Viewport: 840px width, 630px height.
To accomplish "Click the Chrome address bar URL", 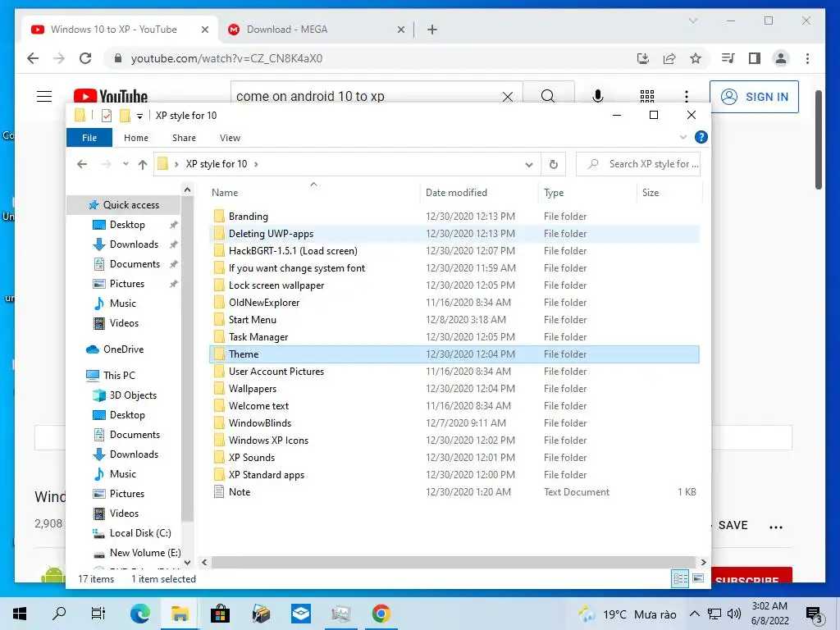I will coord(227,58).
